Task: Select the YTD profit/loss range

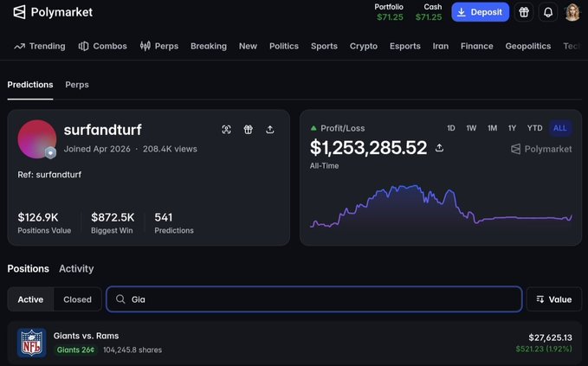Action: [x=535, y=128]
